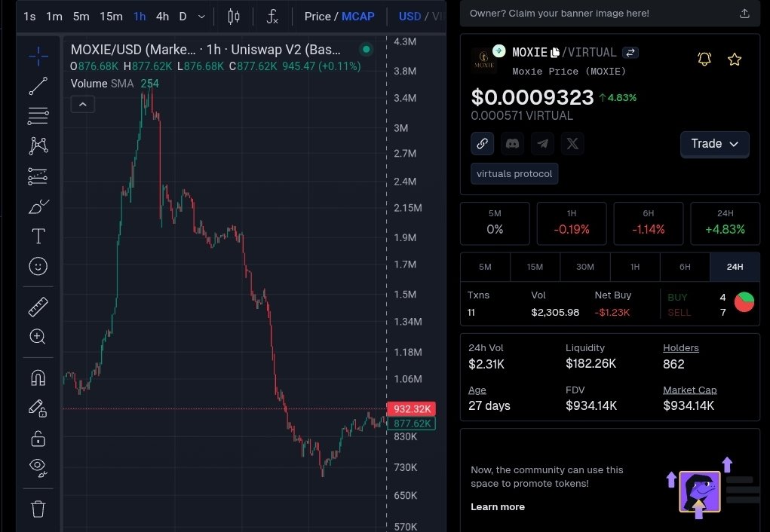Switch chart to daily D timeframe
The width and height of the screenshot is (770, 532).
click(183, 17)
